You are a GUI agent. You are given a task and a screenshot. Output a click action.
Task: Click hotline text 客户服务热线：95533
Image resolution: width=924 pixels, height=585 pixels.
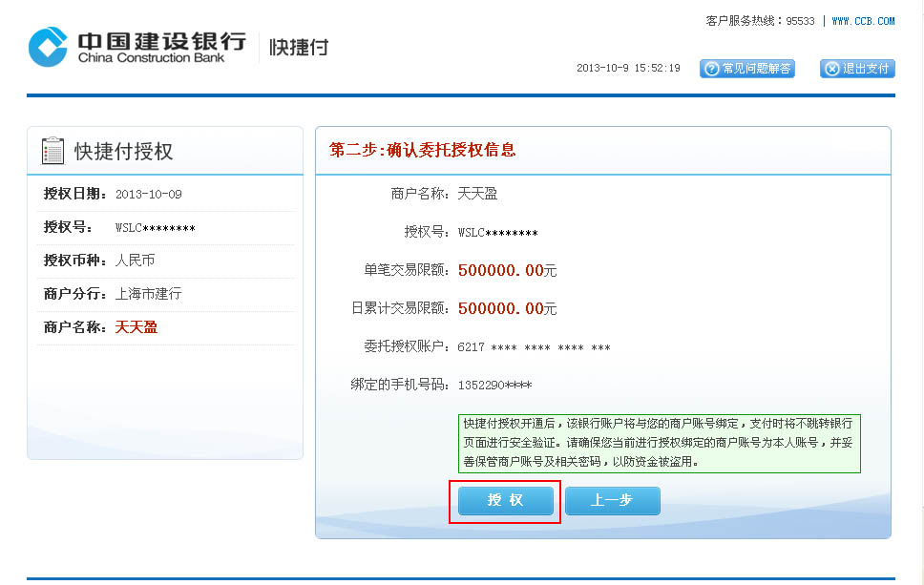coord(760,21)
